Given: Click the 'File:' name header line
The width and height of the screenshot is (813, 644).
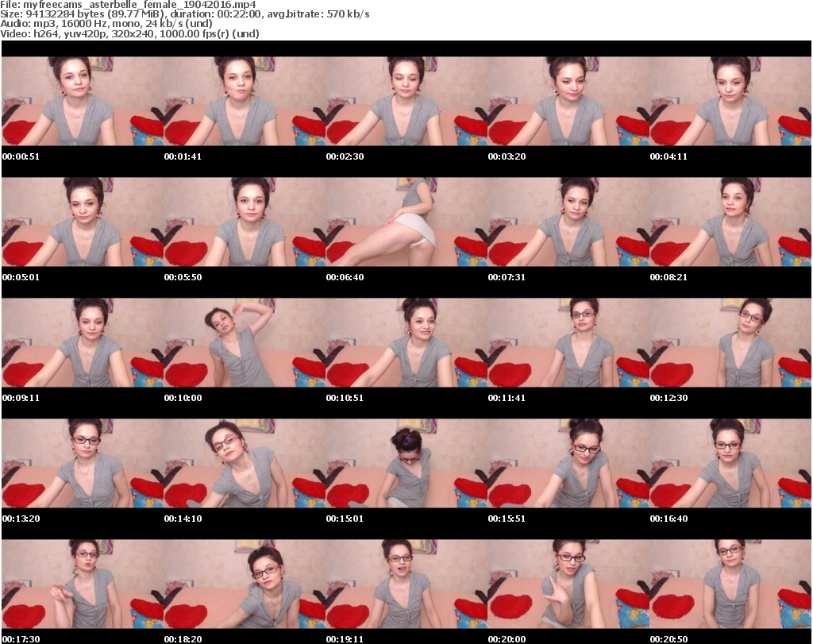Looking at the screenshot, I should point(128,5).
